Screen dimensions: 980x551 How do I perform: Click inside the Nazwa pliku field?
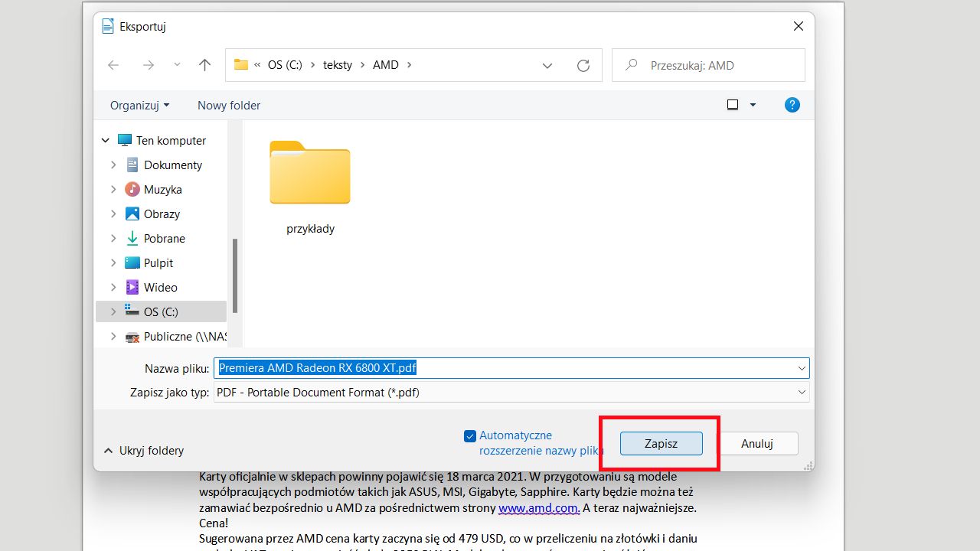pos(459,367)
